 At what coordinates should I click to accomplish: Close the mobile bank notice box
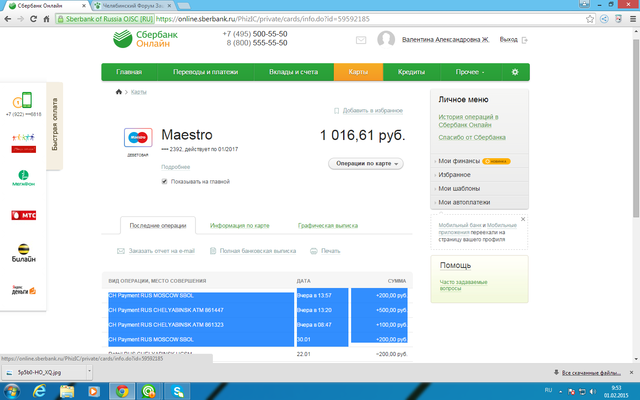point(523,219)
